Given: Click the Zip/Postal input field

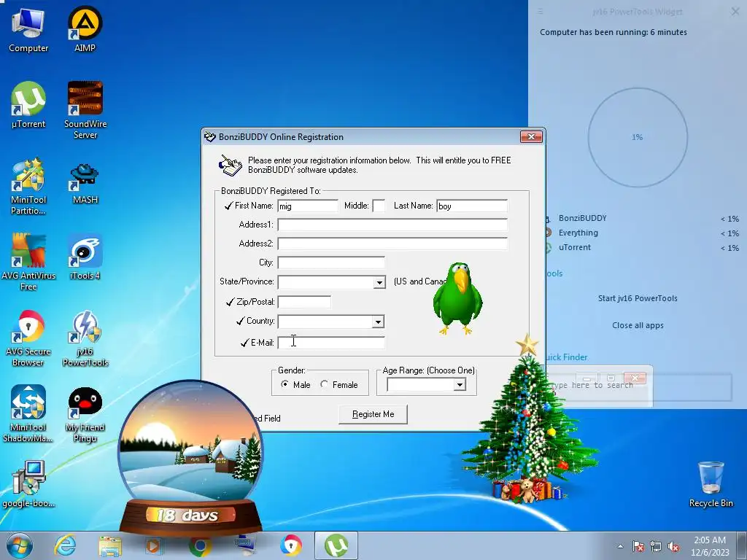Looking at the screenshot, I should click(304, 302).
